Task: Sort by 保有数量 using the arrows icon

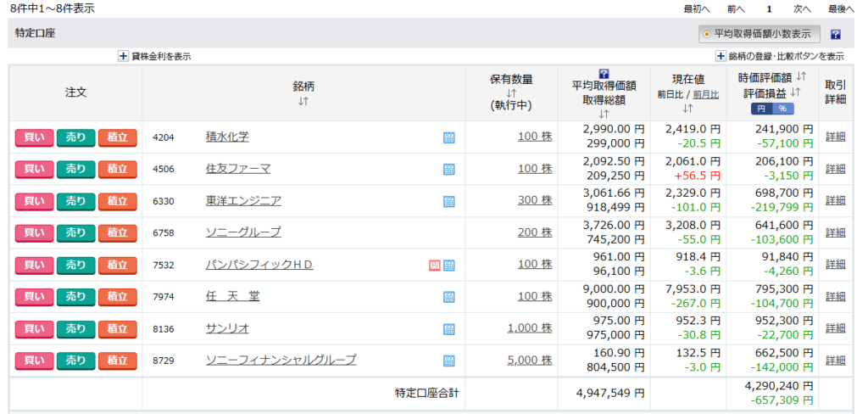Action: (x=511, y=93)
